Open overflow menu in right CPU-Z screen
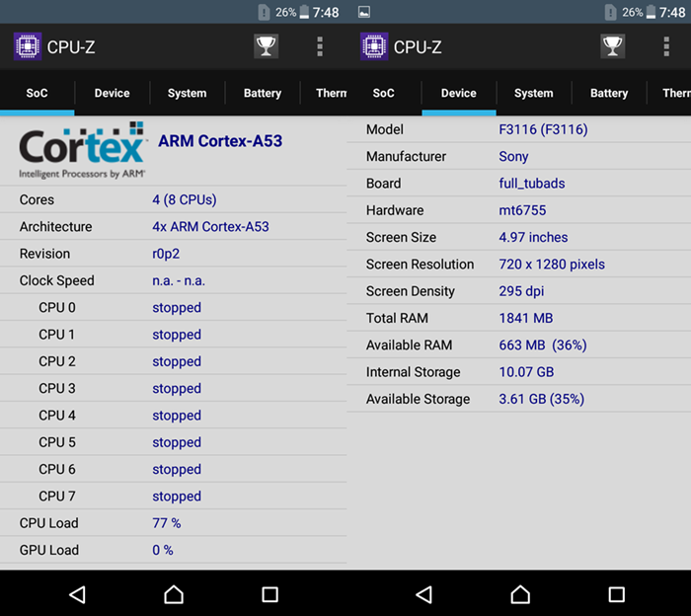The width and height of the screenshot is (691, 616). (x=666, y=46)
